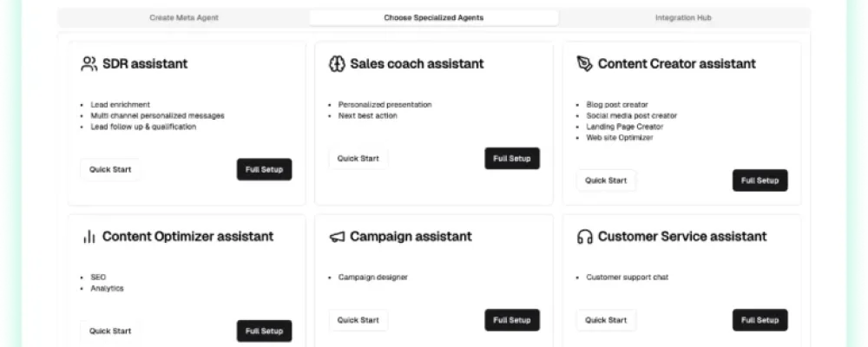The image size is (868, 347).
Task: Select the Choose Specialized Agents tab
Action: click(433, 17)
